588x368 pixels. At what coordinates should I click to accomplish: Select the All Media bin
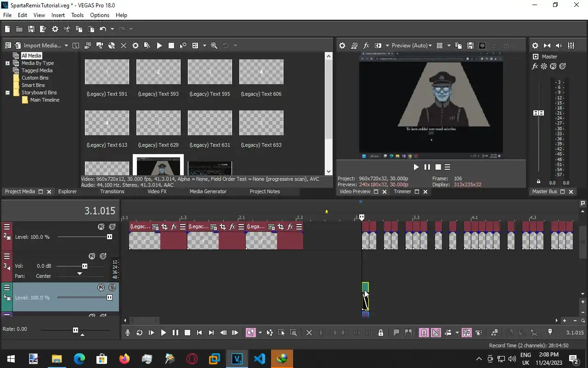tap(31, 56)
